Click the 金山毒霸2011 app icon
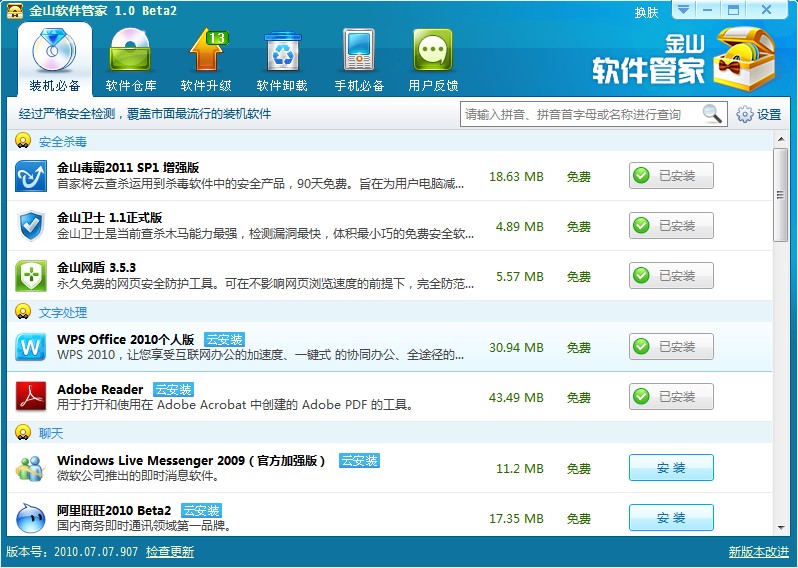Screen dimensions: 798x568 coord(31,177)
